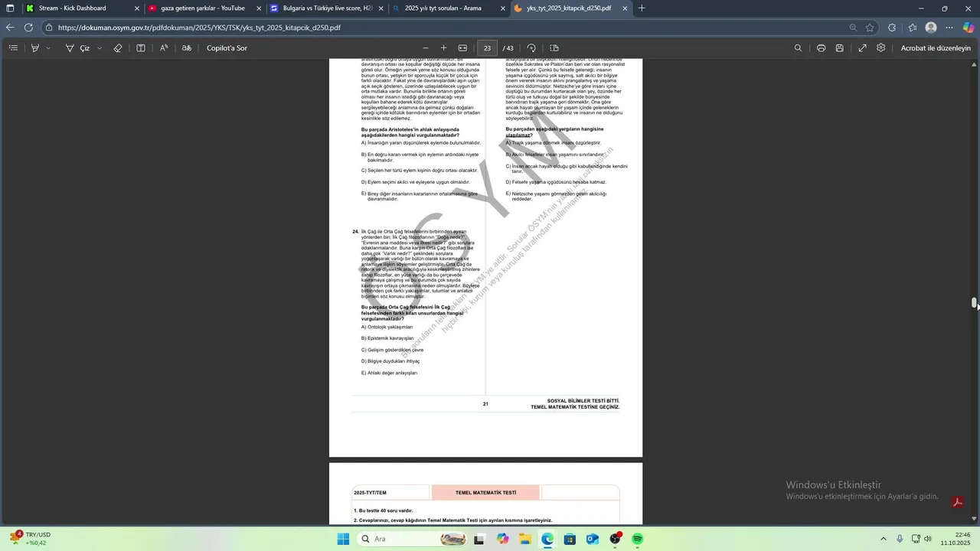Search within the PDF document

tap(798, 48)
